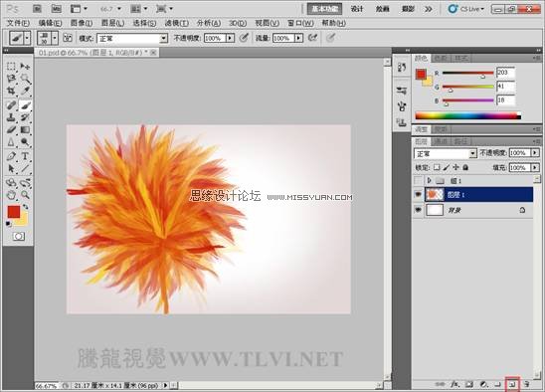This screenshot has width=545, height=392.
Task: Add a layer style (fx) icon
Action: [x=454, y=384]
